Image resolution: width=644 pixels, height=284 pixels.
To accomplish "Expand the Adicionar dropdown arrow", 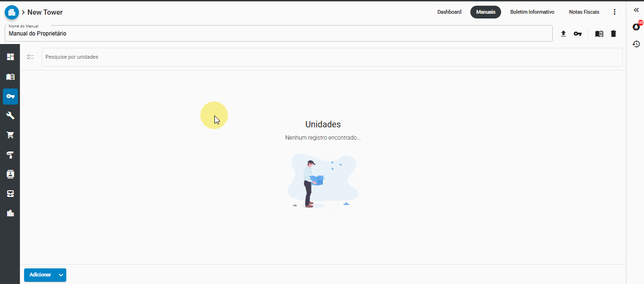I will tap(61, 275).
